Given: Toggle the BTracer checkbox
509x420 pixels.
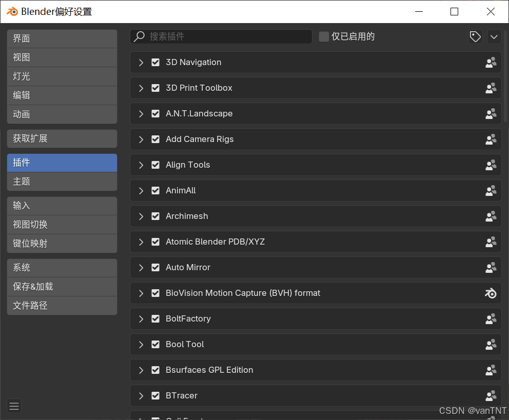Looking at the screenshot, I should click(x=155, y=396).
